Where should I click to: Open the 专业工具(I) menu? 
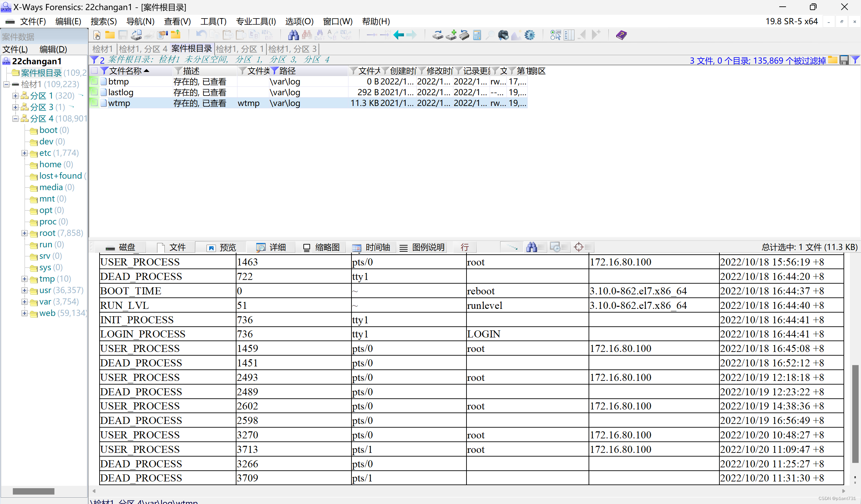tap(256, 22)
